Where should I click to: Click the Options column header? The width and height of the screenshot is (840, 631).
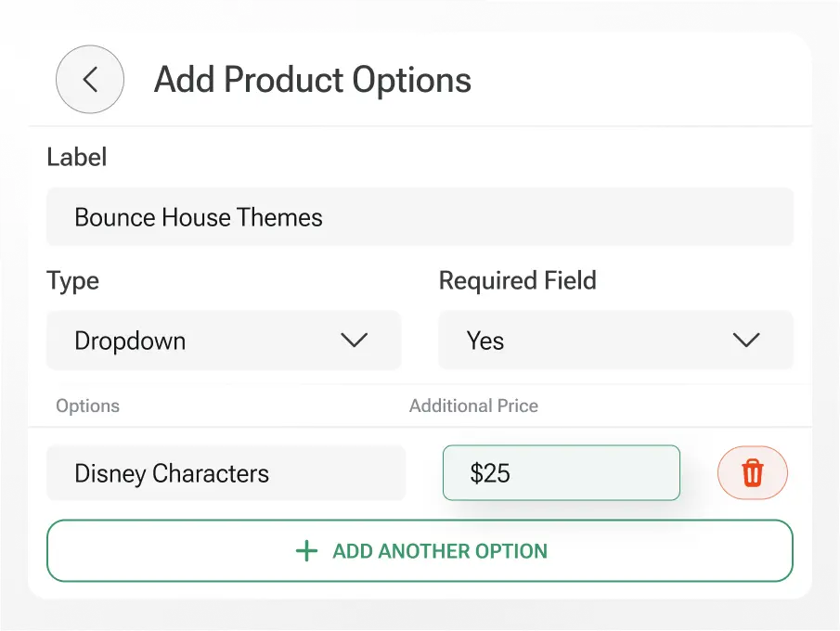click(87, 406)
